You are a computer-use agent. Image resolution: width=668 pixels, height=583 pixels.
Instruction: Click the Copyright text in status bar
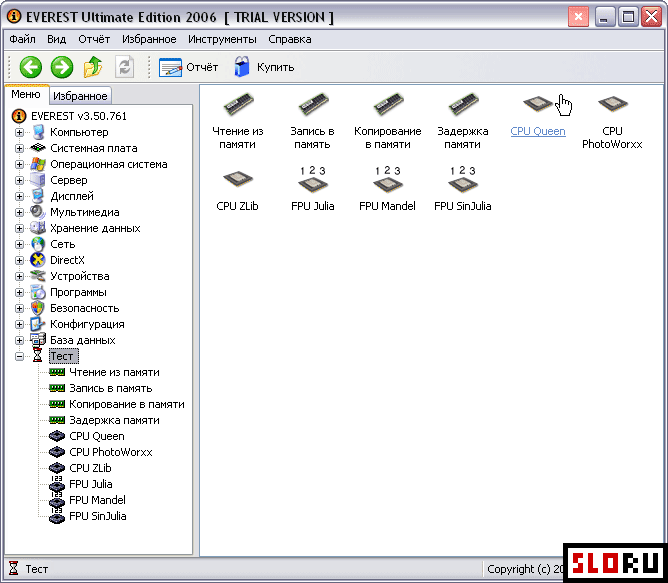point(525,569)
